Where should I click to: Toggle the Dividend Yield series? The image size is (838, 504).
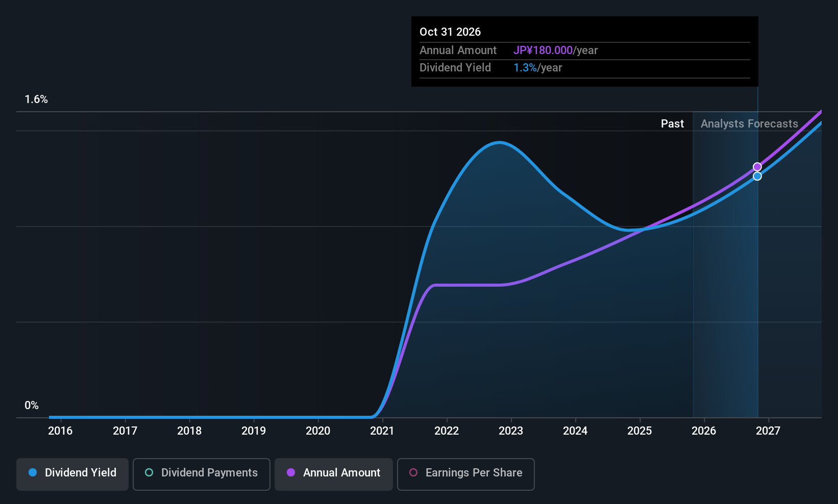(x=72, y=473)
